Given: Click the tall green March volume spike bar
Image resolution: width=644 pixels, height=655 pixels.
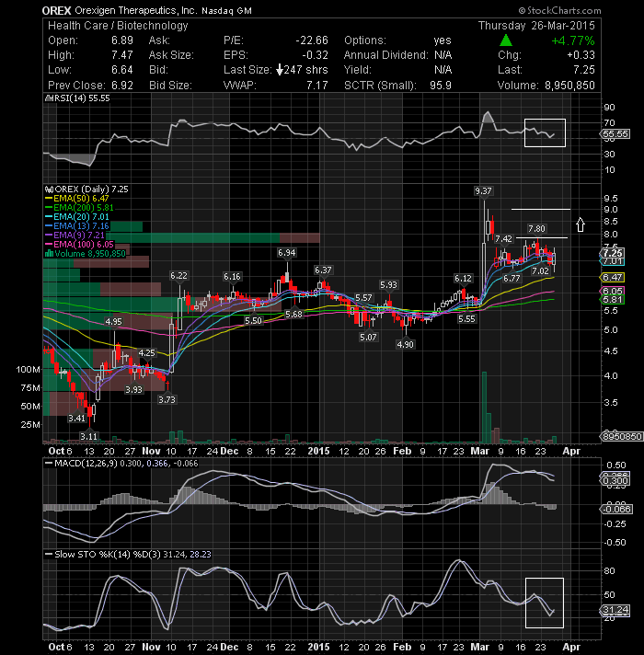Looking at the screenshot, I should 484,408.
